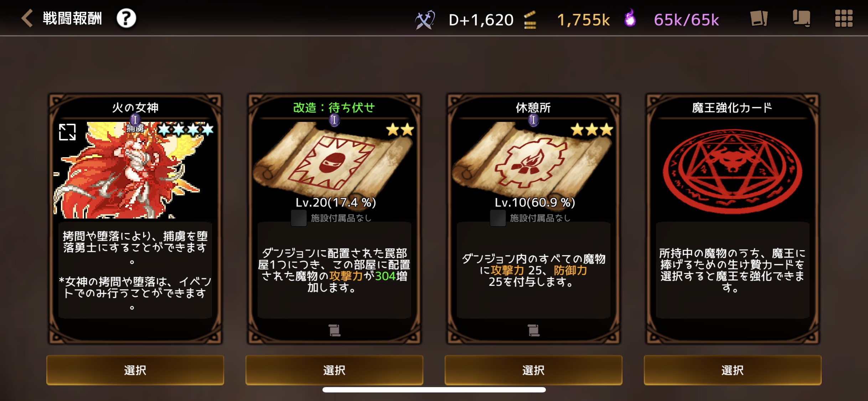Tap scroll icon at bottom of 待ち伏せ card
Screen dimensions: 868x401
coord(334,330)
